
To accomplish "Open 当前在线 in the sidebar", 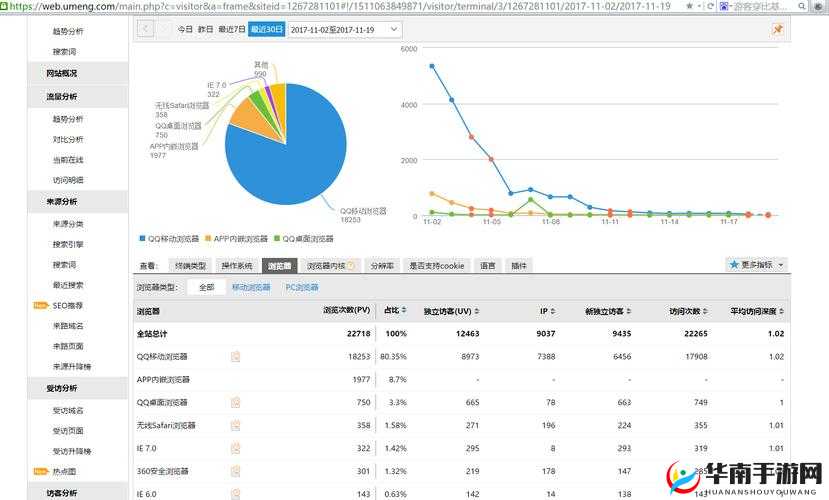I will pyautogui.click(x=68, y=160).
